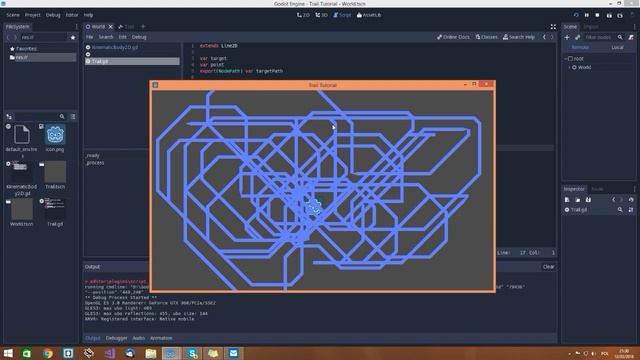Jump to _ready method in list

click(93, 156)
